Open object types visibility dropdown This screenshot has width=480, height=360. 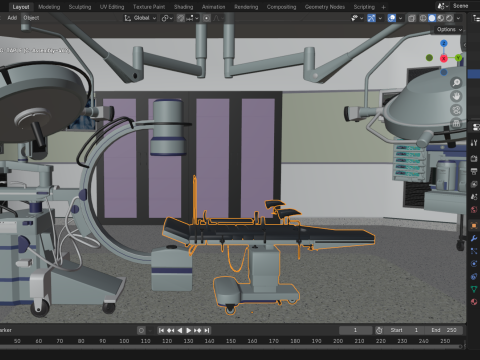pos(357,18)
